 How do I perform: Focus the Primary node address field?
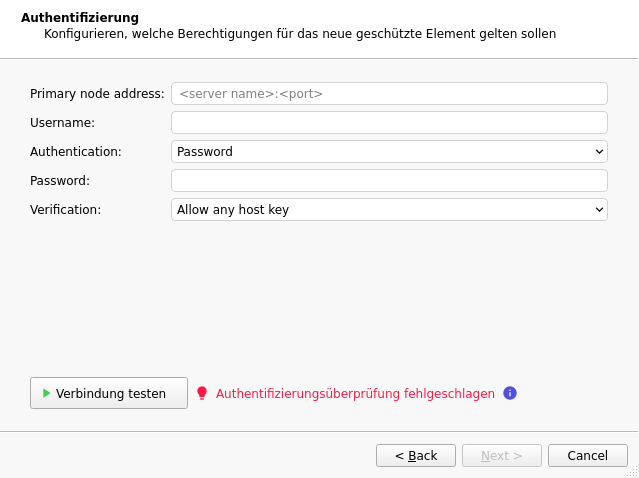point(389,94)
